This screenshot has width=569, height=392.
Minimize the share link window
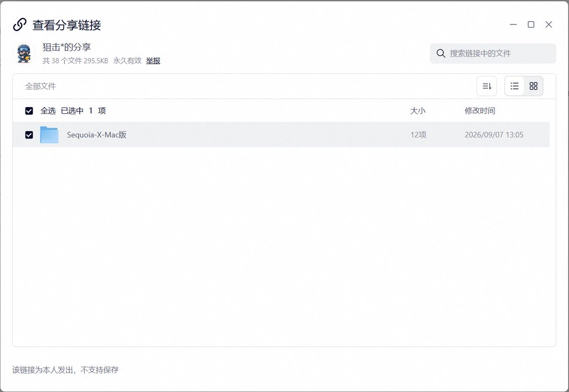pyautogui.click(x=514, y=25)
